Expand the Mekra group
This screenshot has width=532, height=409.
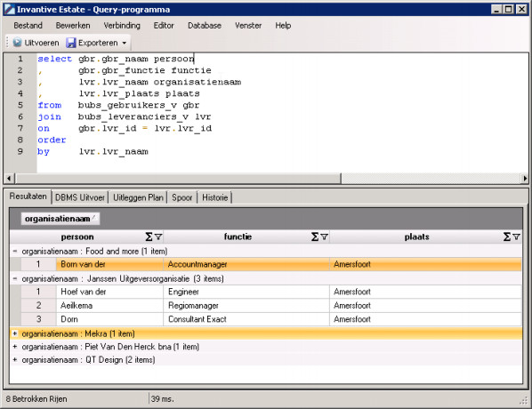pos(15,333)
